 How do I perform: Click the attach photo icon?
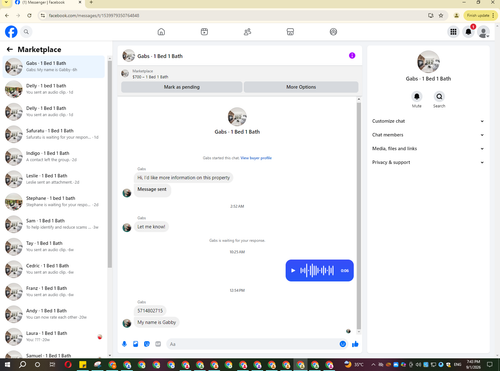point(136,344)
